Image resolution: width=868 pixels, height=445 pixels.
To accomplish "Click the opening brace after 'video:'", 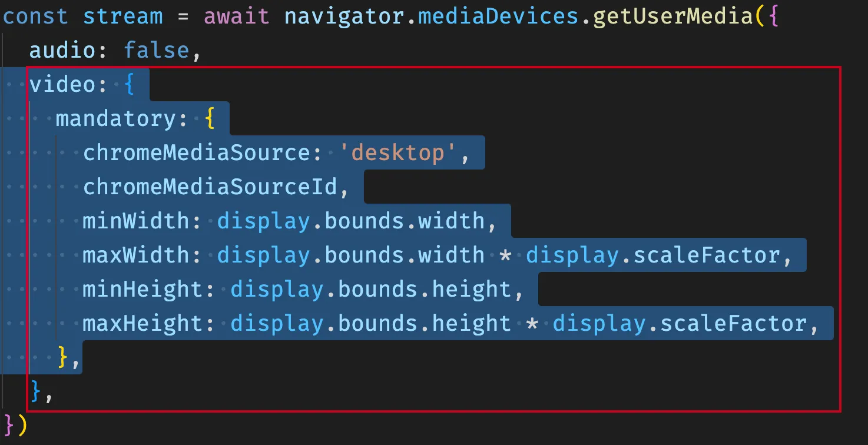I will (x=130, y=85).
